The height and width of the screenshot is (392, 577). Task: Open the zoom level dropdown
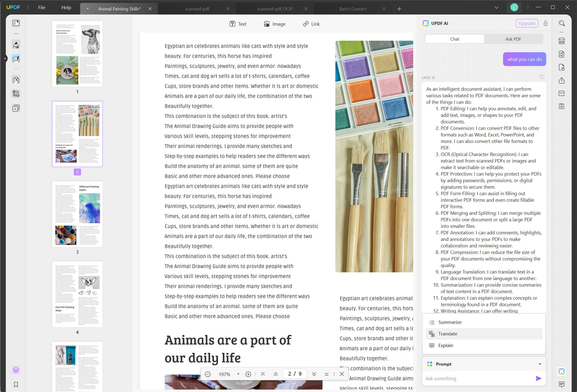tap(238, 374)
